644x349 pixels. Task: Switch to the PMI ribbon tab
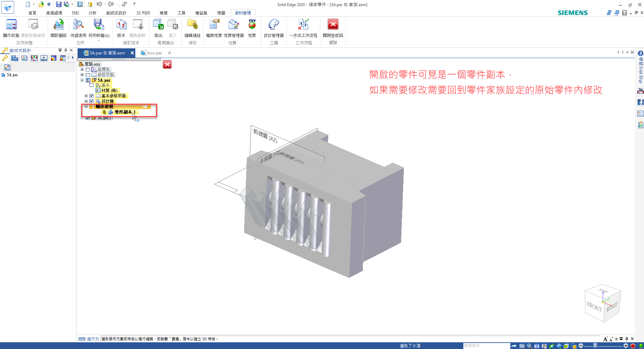pos(75,13)
